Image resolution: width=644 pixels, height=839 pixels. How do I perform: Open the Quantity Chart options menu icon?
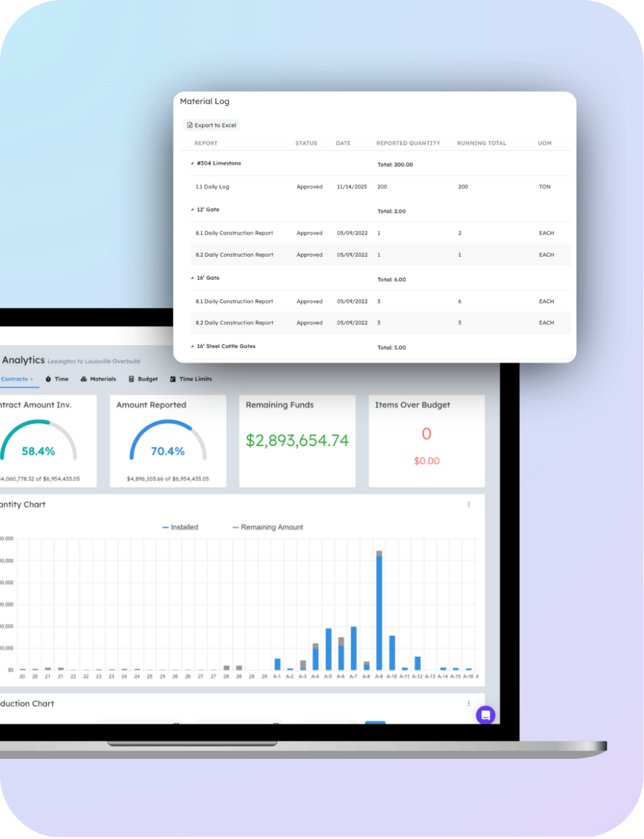point(469,504)
